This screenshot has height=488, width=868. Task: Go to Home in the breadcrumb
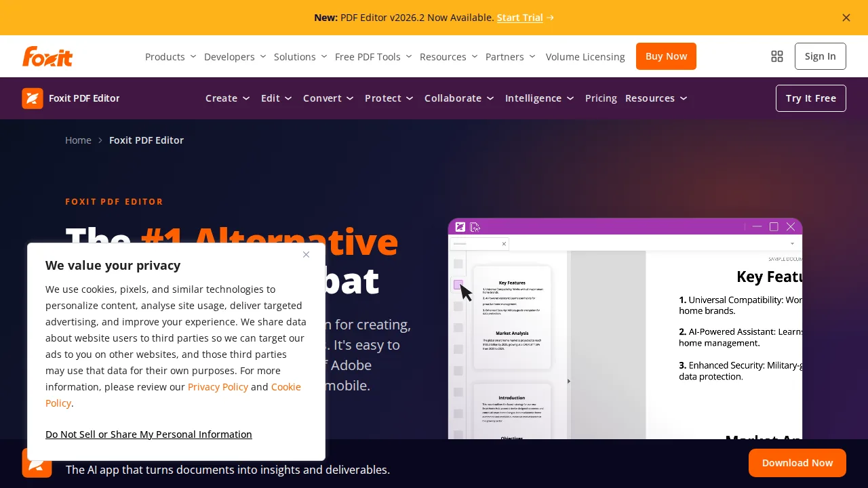point(78,140)
